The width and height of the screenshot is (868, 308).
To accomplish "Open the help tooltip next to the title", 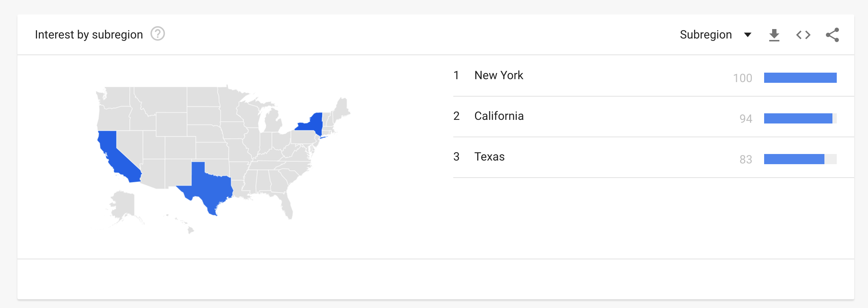I will (158, 34).
